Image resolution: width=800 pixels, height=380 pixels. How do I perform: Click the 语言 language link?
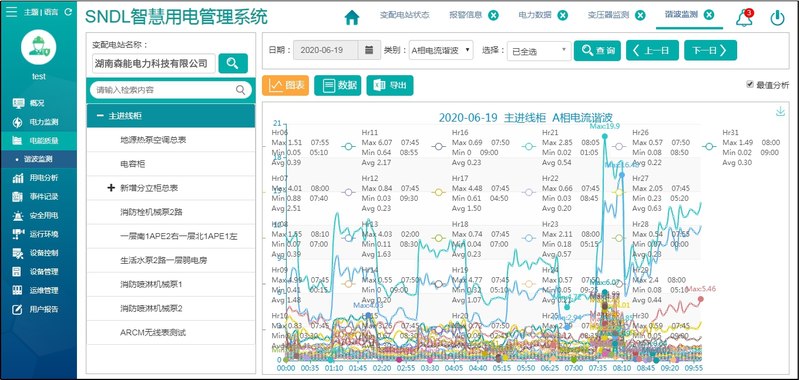[51, 12]
